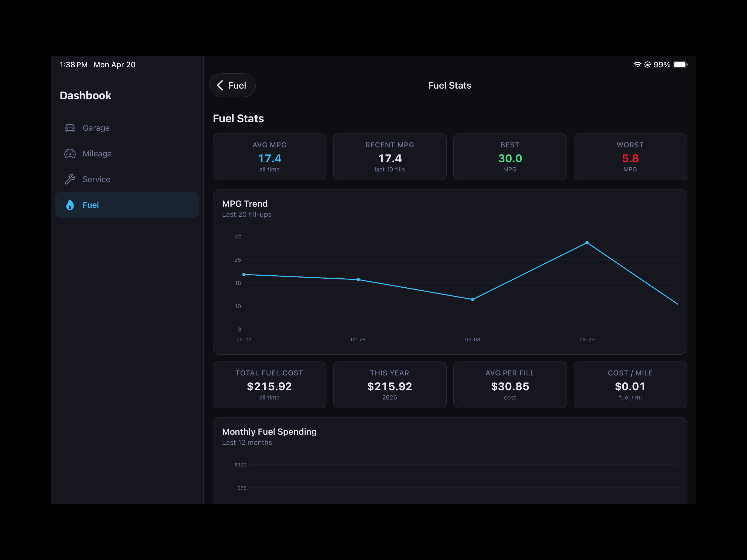
Task: Click the Dashbook app title
Action: tap(85, 96)
